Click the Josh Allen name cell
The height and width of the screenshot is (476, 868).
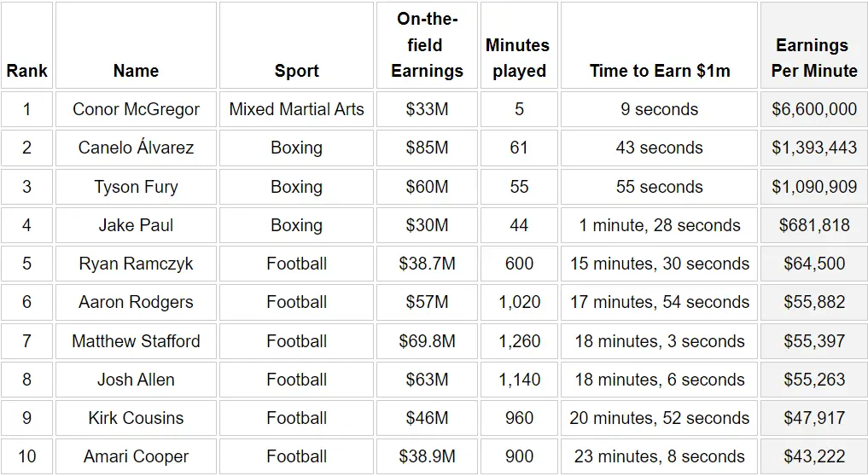pos(136,380)
